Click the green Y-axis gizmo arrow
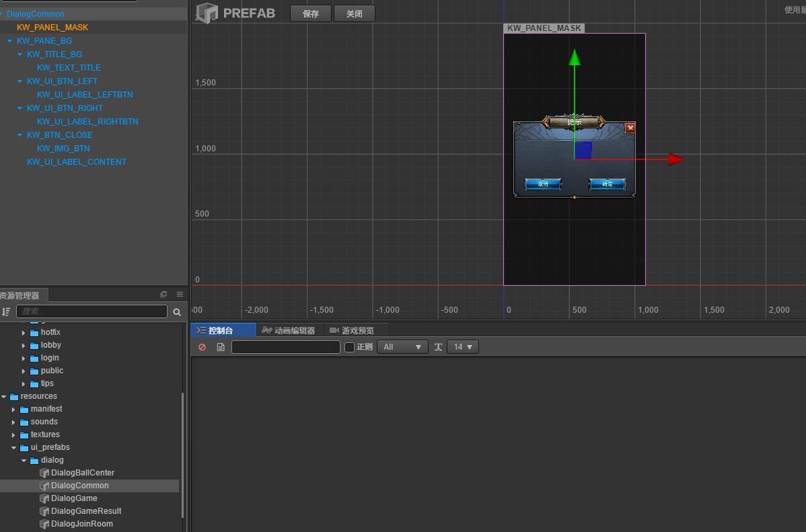 575,58
